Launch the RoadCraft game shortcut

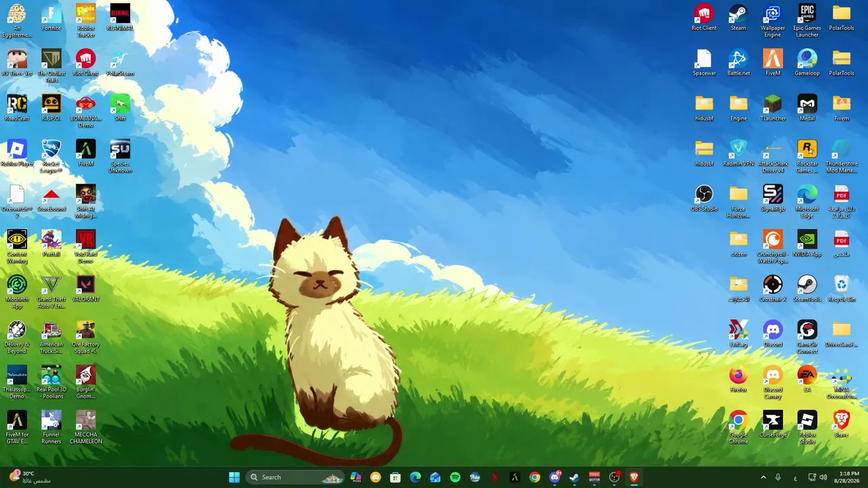tap(17, 108)
